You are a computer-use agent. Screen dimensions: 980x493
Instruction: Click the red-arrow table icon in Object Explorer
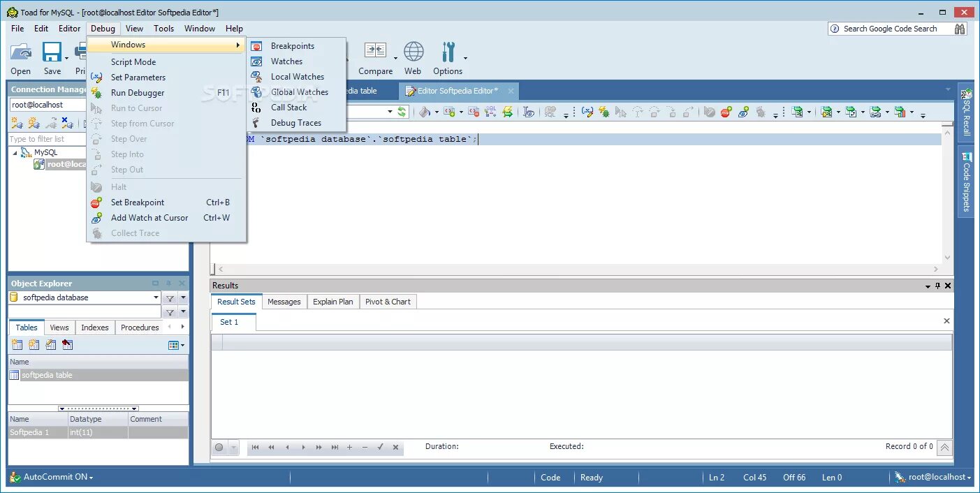click(x=67, y=345)
